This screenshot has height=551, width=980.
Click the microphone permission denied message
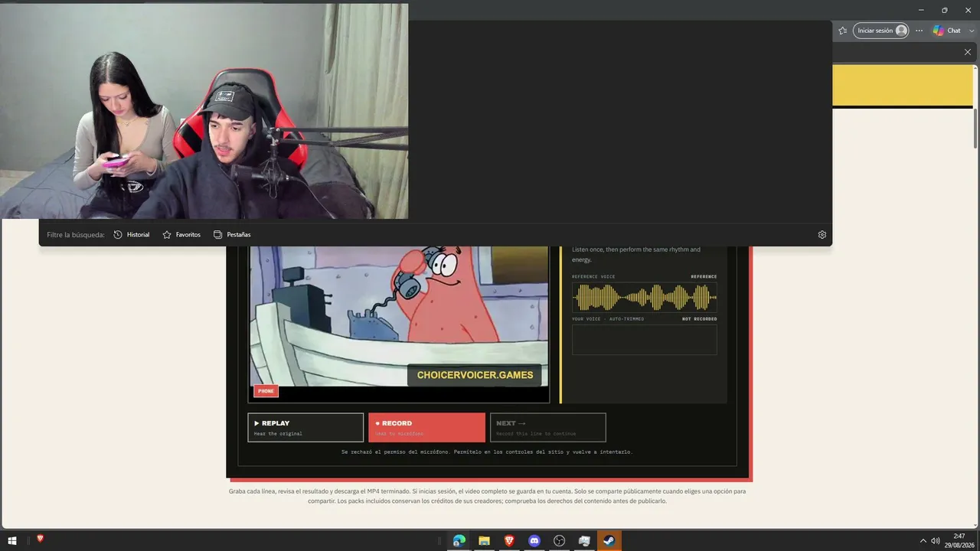point(487,452)
